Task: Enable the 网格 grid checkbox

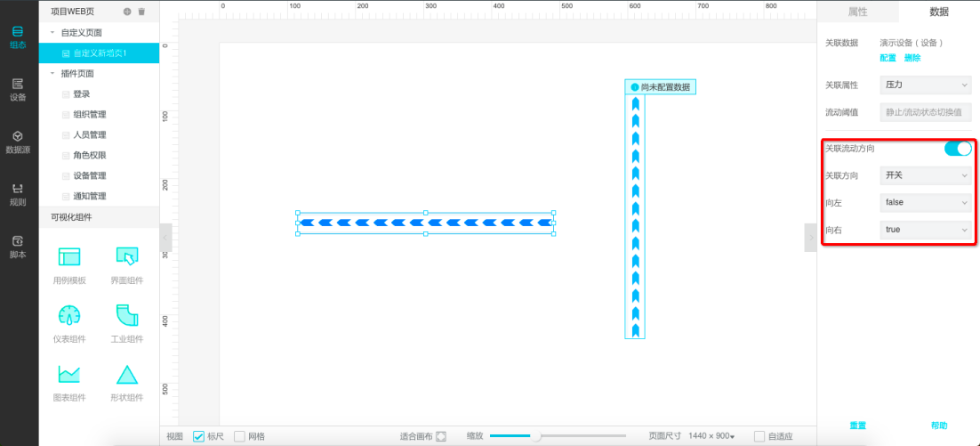Action: tap(239, 436)
